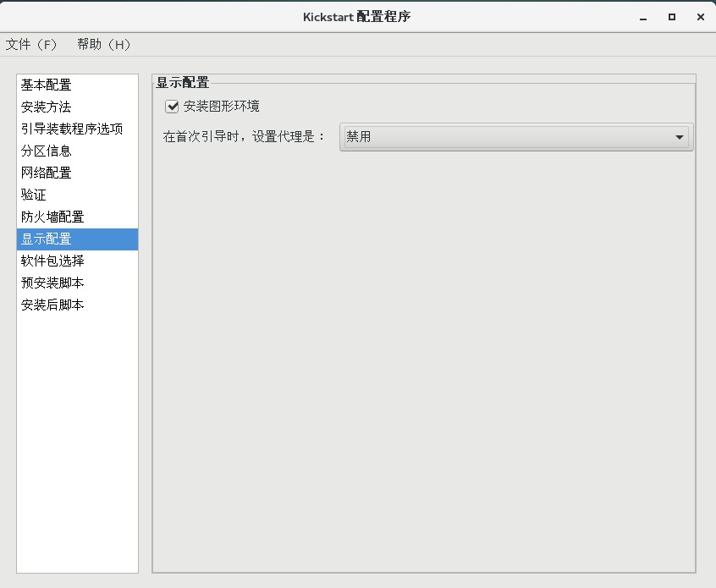The width and height of the screenshot is (716, 588).
Task: Select 网络配置 in the sidebar
Action: pos(77,173)
